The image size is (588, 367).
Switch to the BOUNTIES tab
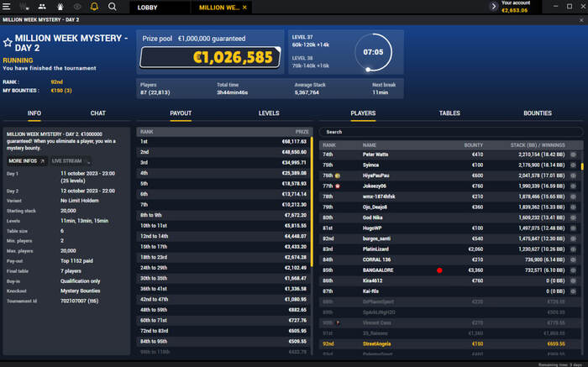[x=538, y=113]
